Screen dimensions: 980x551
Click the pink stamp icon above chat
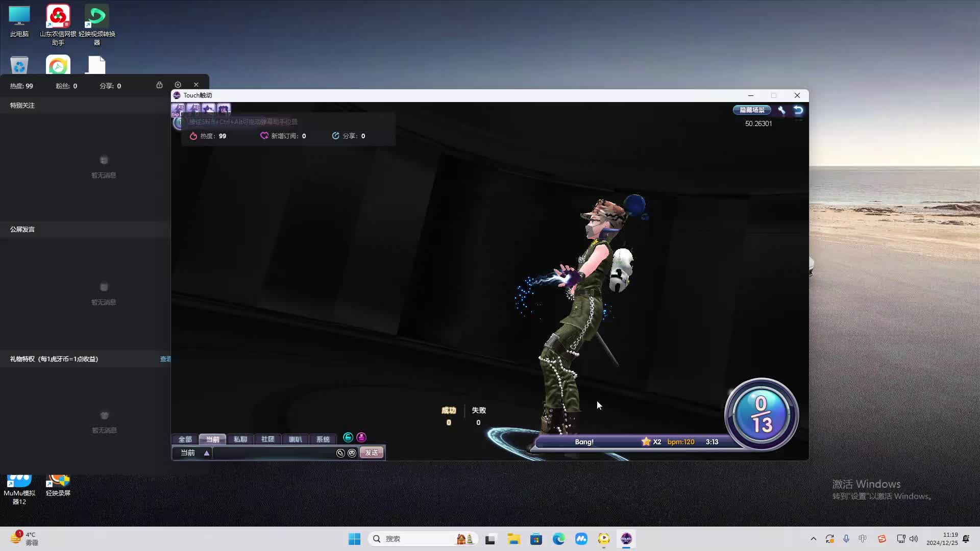[x=361, y=438]
